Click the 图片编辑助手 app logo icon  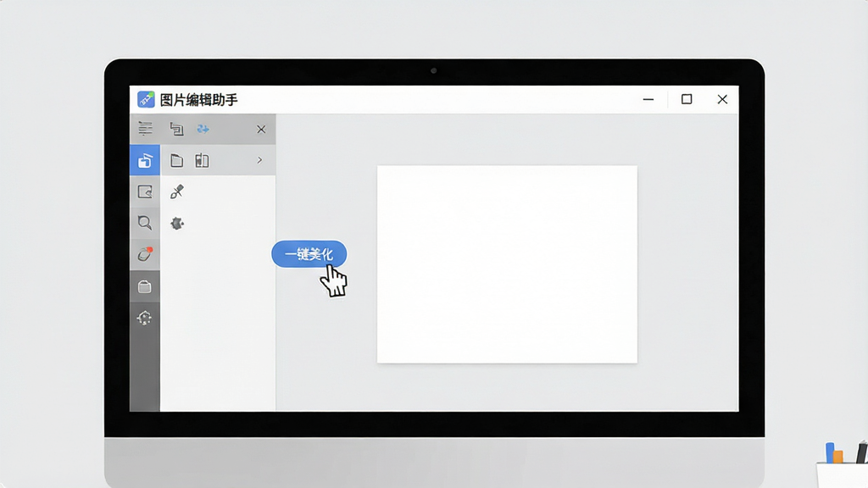[146, 100]
